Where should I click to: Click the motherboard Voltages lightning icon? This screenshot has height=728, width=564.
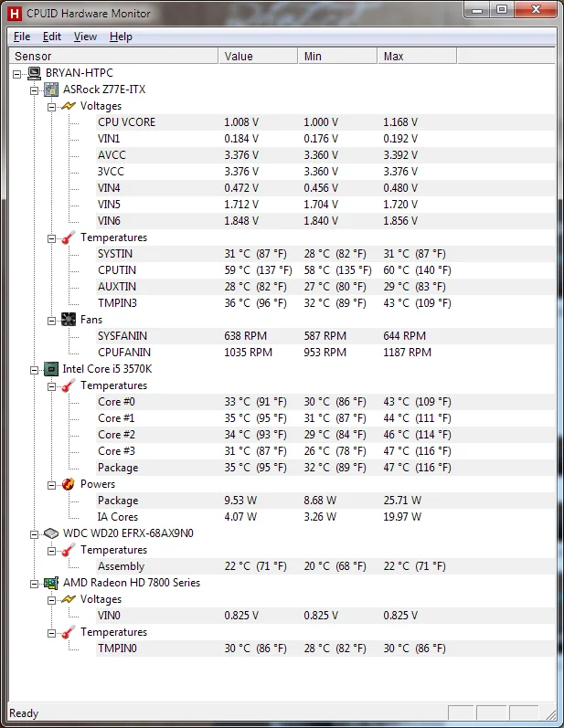[x=69, y=106]
